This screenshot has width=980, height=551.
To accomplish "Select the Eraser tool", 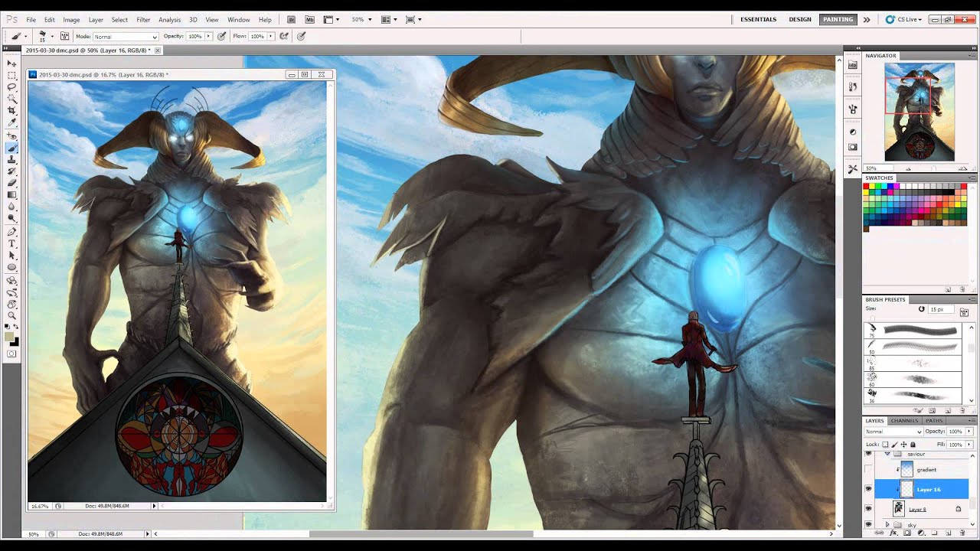I will tap(11, 183).
